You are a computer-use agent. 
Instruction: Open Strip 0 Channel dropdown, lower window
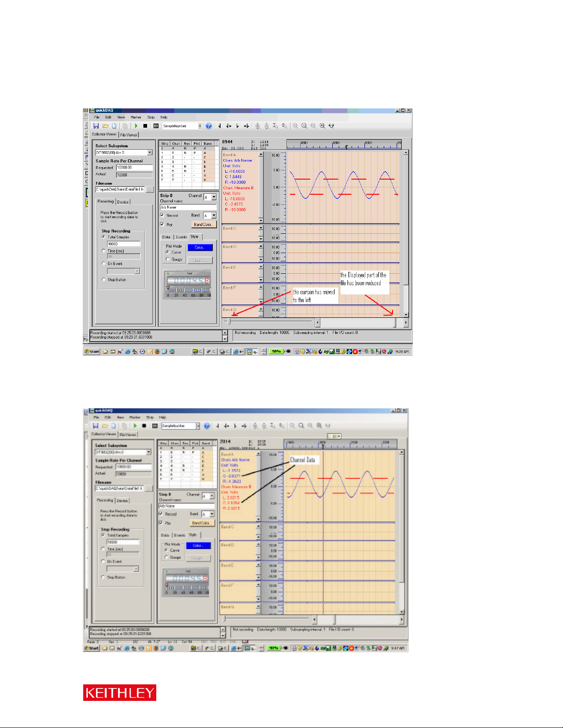click(212, 496)
